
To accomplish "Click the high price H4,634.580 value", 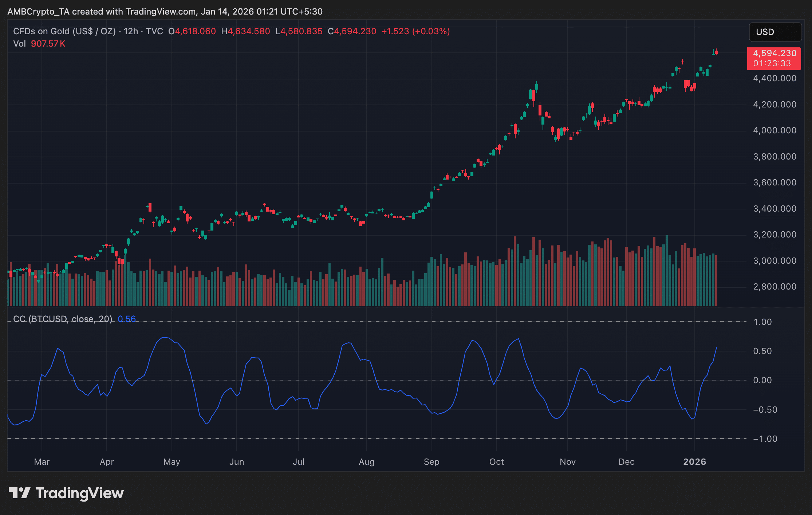I will (x=246, y=31).
